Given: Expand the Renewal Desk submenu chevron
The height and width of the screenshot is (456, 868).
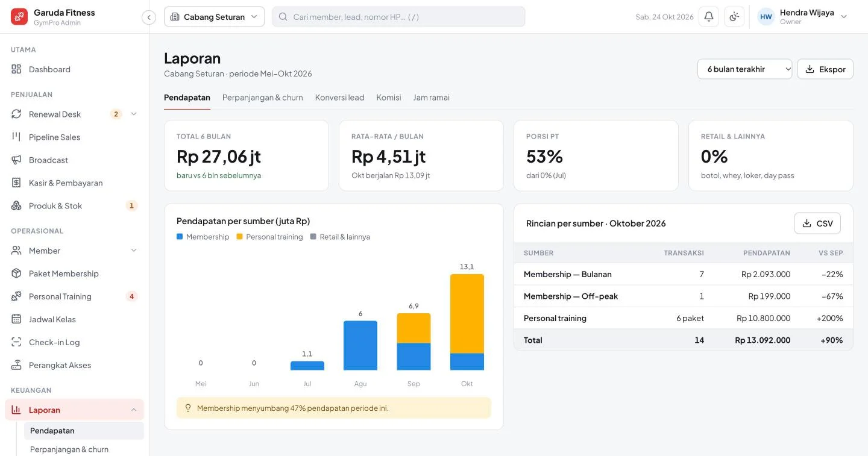Looking at the screenshot, I should click(x=134, y=114).
